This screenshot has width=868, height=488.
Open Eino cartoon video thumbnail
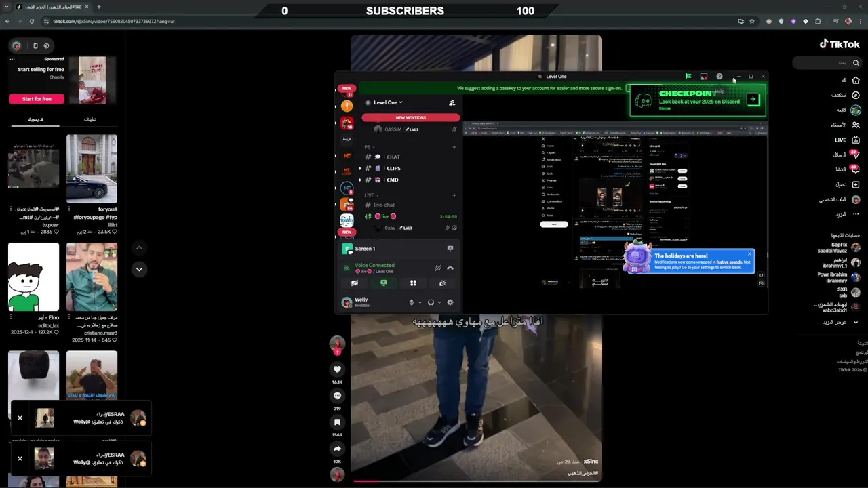33,277
